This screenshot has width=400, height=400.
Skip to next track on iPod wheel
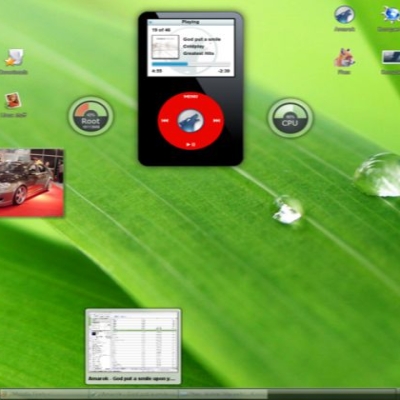[x=217, y=121]
